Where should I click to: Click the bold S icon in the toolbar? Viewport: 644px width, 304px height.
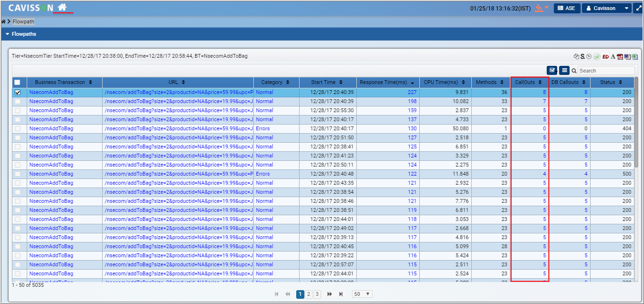pyautogui.click(x=583, y=57)
